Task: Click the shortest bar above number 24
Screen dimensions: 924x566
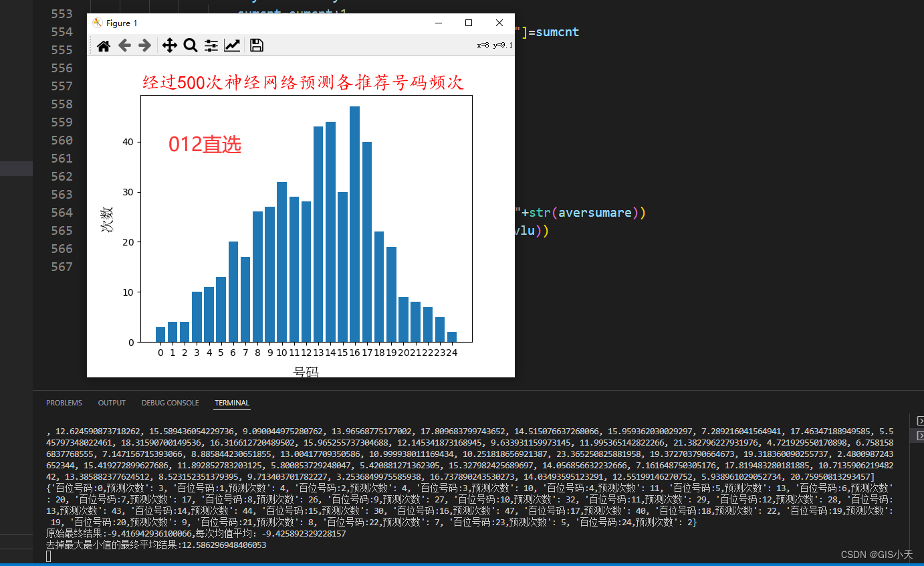Action: [x=452, y=337]
